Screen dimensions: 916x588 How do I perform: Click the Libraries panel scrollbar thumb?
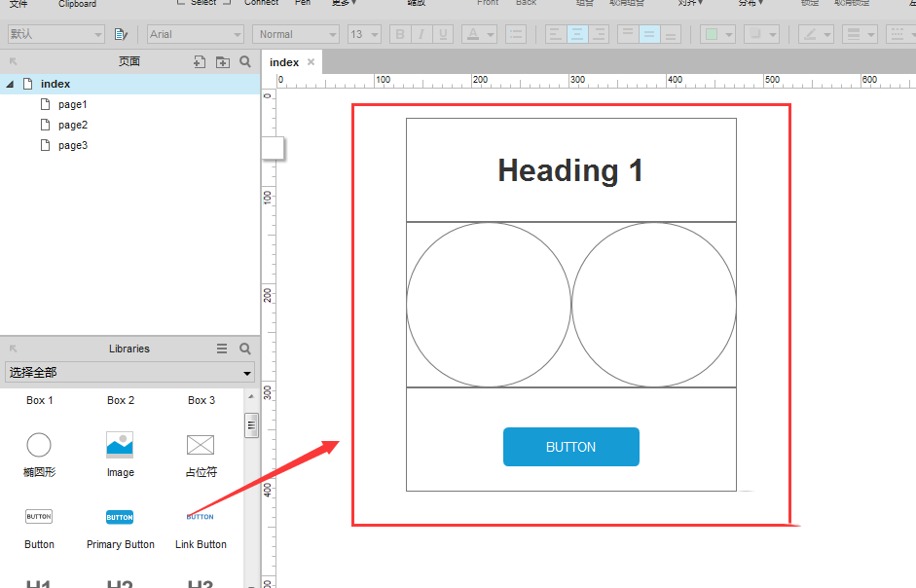click(251, 425)
